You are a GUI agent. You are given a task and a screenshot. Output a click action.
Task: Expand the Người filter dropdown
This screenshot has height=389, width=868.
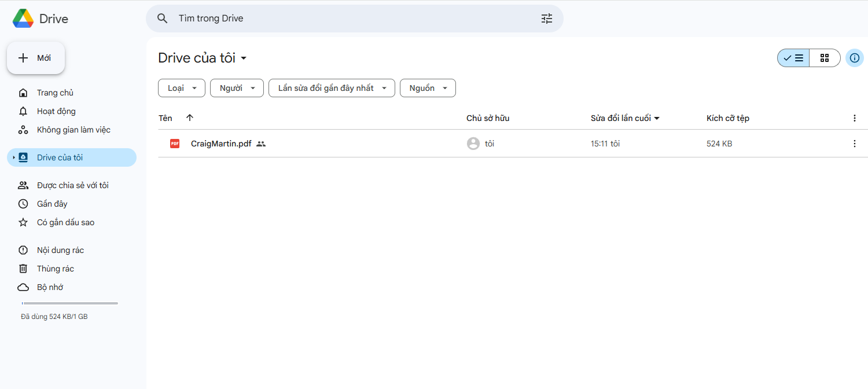coord(237,88)
